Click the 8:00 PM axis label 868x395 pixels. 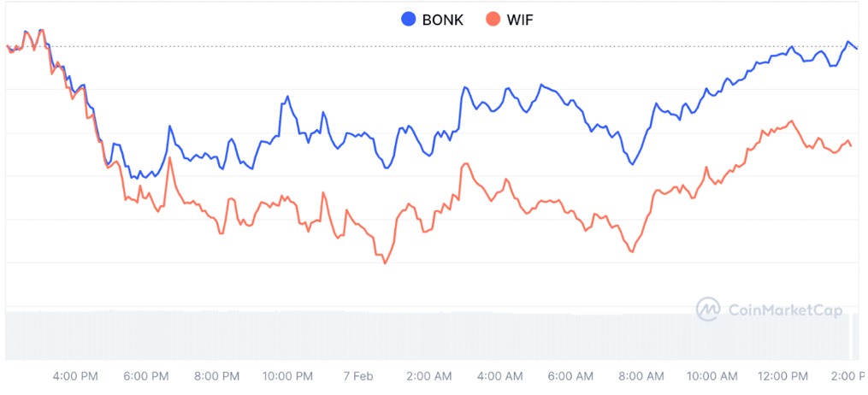[x=217, y=376]
